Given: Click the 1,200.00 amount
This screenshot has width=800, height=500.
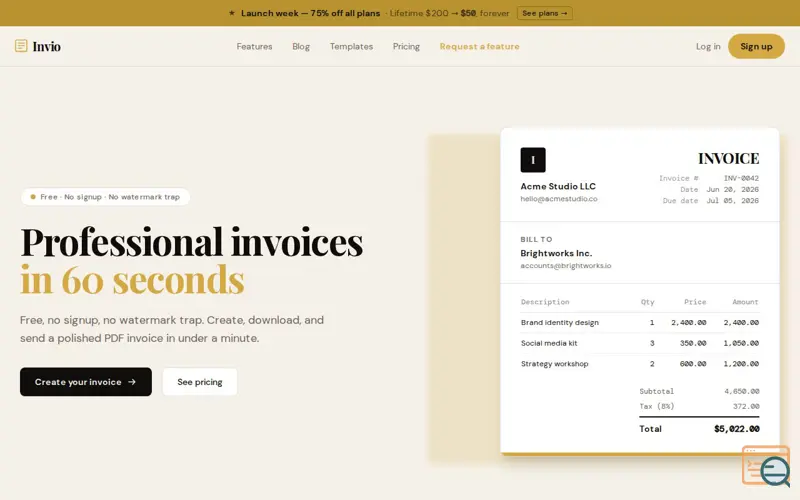Looking at the screenshot, I should pyautogui.click(x=741, y=364).
